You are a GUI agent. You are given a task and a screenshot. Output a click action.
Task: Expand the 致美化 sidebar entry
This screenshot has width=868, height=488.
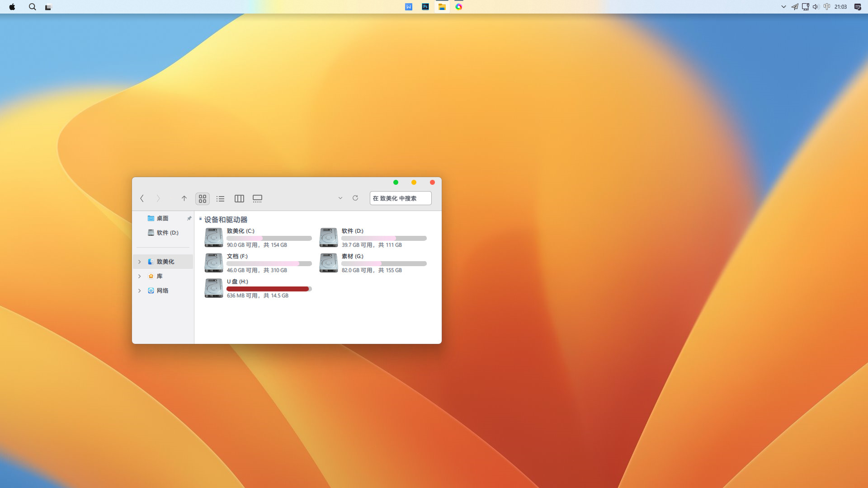pos(139,262)
